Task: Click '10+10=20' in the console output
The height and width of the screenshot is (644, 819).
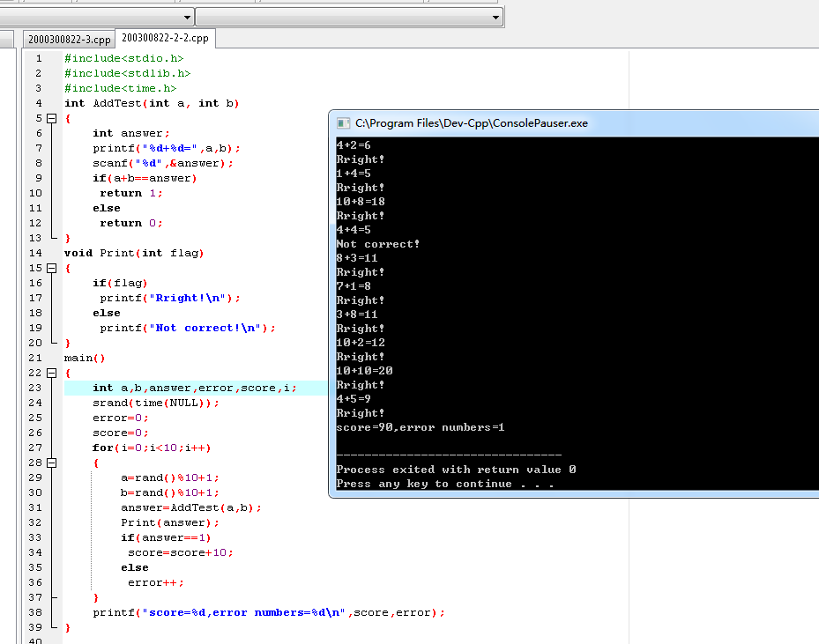Action: [x=365, y=371]
